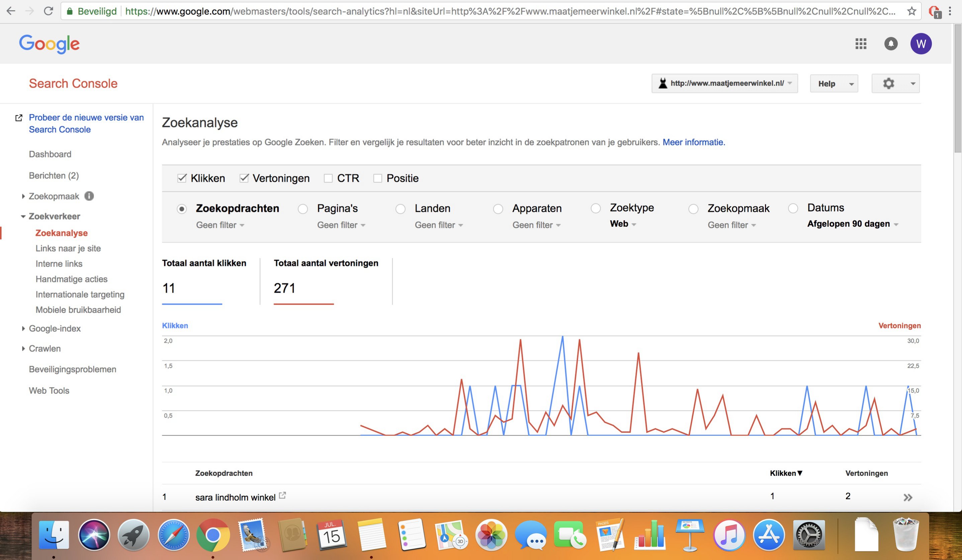
Task: Collapse Zoekverkeer sidebar section
Action: click(x=23, y=216)
